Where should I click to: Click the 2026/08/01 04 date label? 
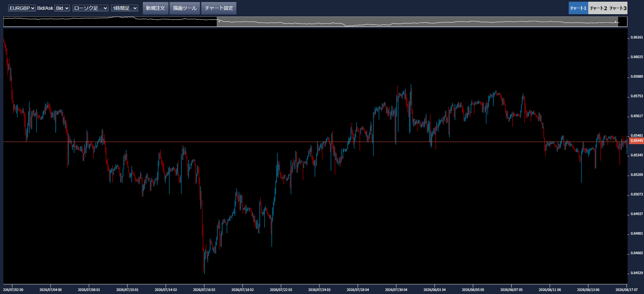[x=435, y=290]
